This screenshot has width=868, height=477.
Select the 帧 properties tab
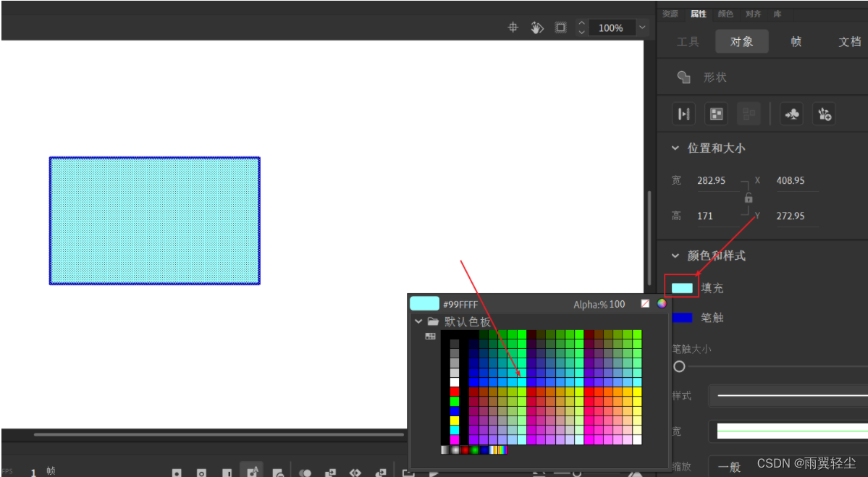click(796, 41)
